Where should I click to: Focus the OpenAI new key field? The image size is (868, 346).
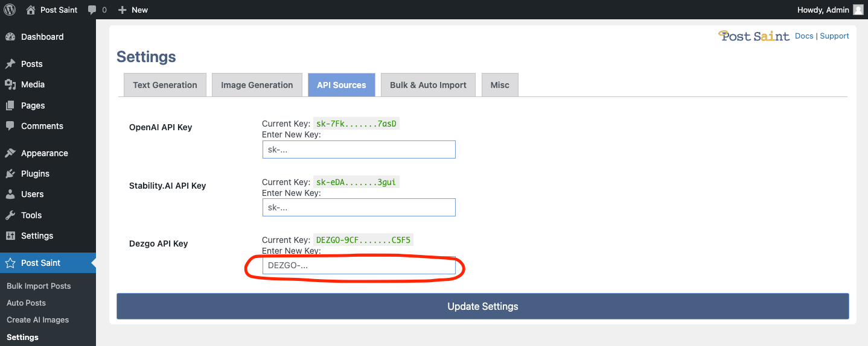(359, 149)
